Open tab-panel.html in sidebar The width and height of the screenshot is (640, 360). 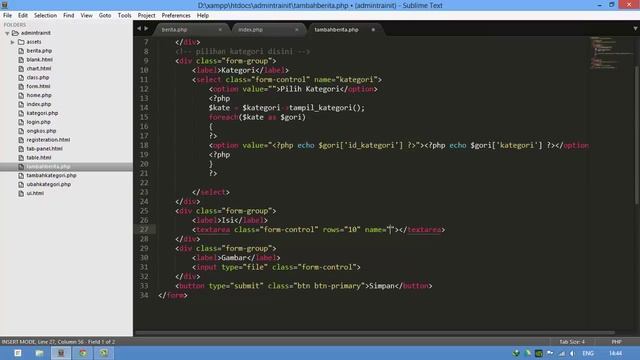[44, 149]
